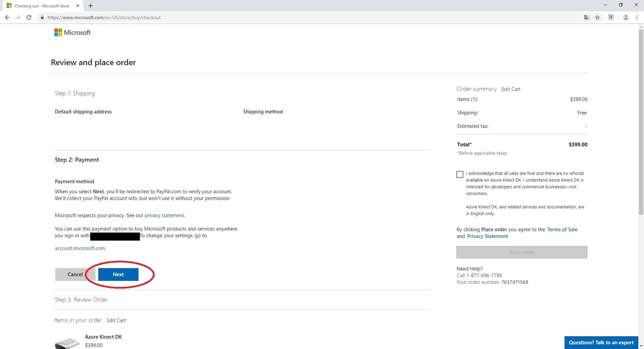Click Edit Cart next to Items in your order
This screenshot has height=349, width=644.
pyautogui.click(x=116, y=321)
